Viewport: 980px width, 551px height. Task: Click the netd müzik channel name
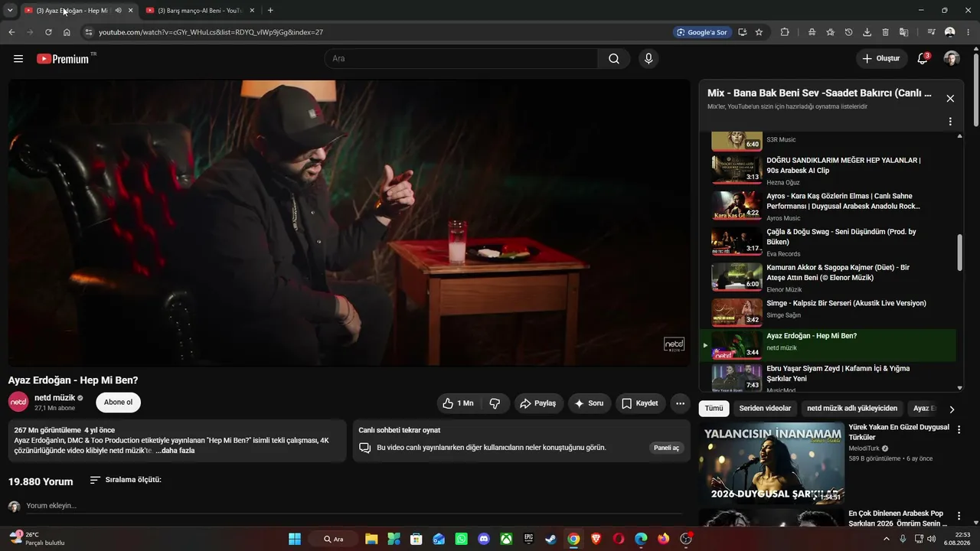(x=55, y=398)
